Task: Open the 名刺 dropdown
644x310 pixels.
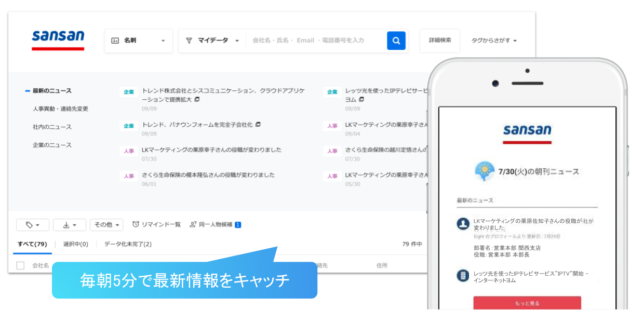Action: 139,41
